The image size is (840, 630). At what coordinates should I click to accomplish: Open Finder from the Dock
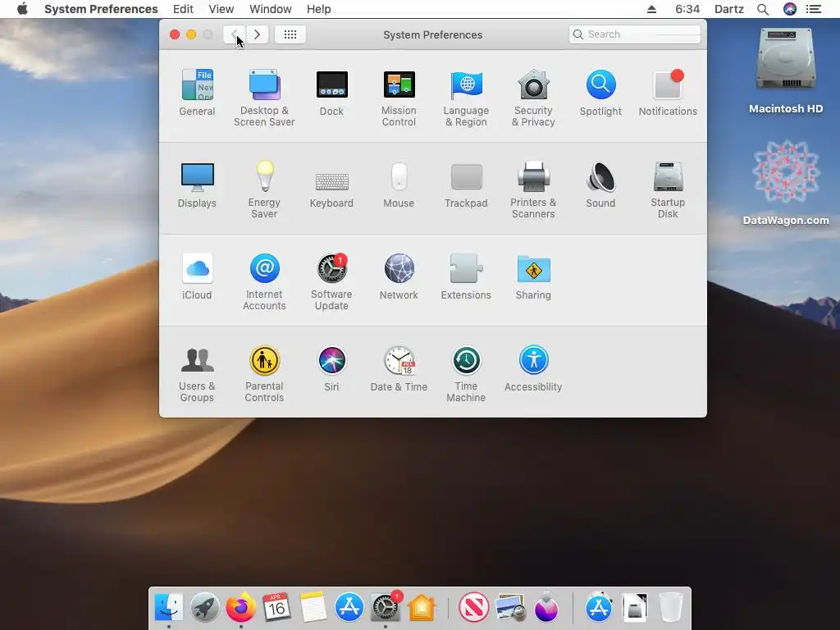(169, 608)
